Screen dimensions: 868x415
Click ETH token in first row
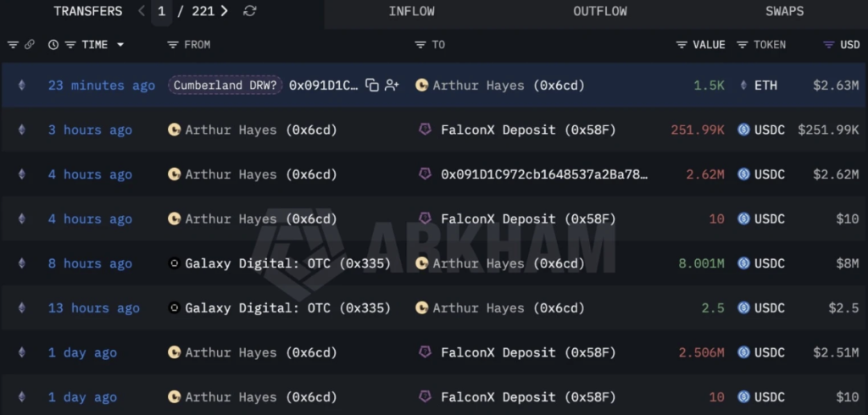765,86
